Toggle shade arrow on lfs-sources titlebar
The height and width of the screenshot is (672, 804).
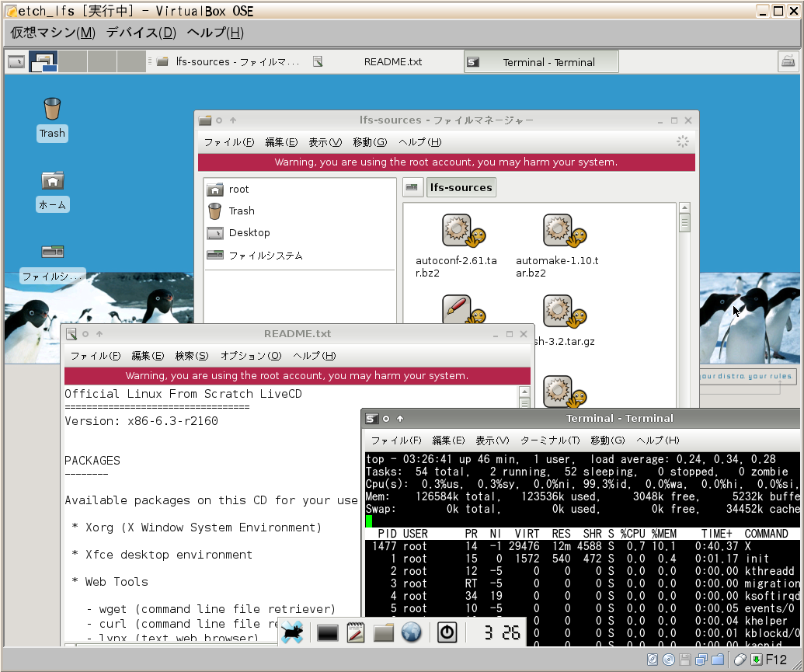pos(233,120)
